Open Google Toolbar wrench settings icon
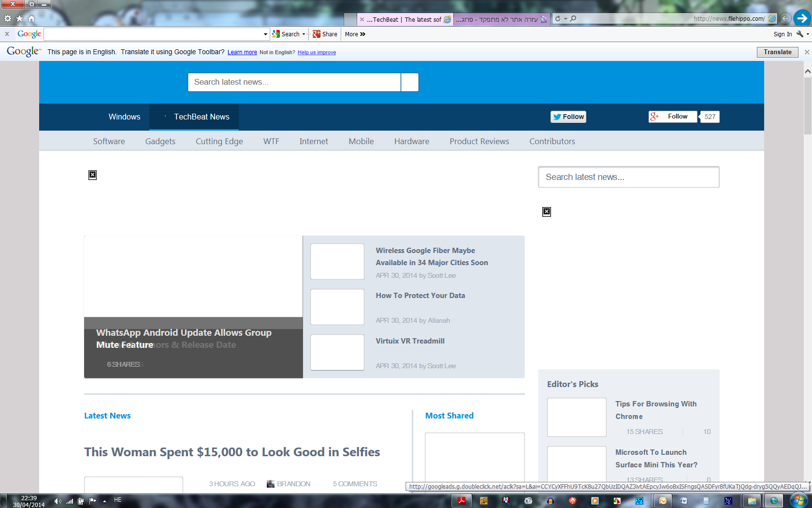This screenshot has height=508, width=812. pos(800,34)
